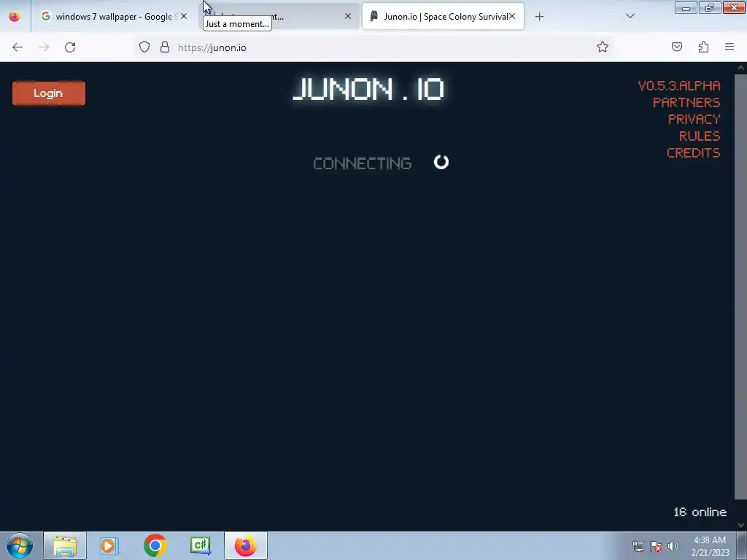Bookmark this page with the star icon
This screenshot has width=747, height=560.
click(x=602, y=47)
